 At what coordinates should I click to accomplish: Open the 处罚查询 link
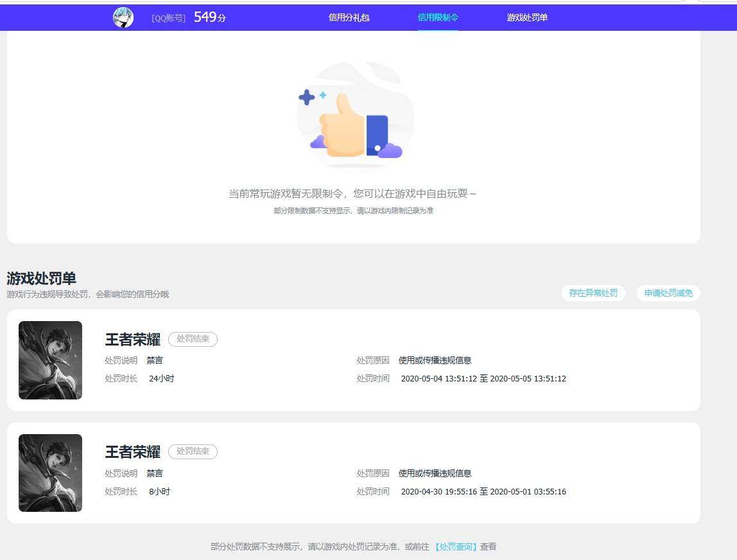point(456,547)
